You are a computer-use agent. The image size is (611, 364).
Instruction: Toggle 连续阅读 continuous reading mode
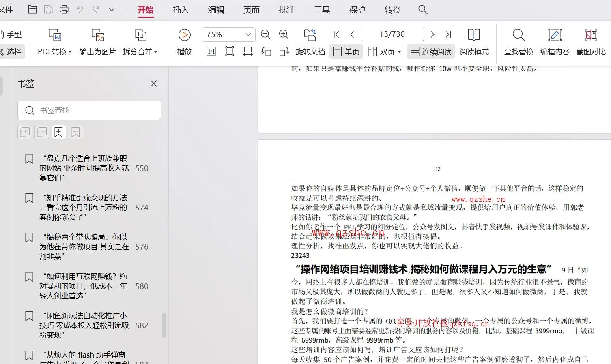click(x=431, y=51)
